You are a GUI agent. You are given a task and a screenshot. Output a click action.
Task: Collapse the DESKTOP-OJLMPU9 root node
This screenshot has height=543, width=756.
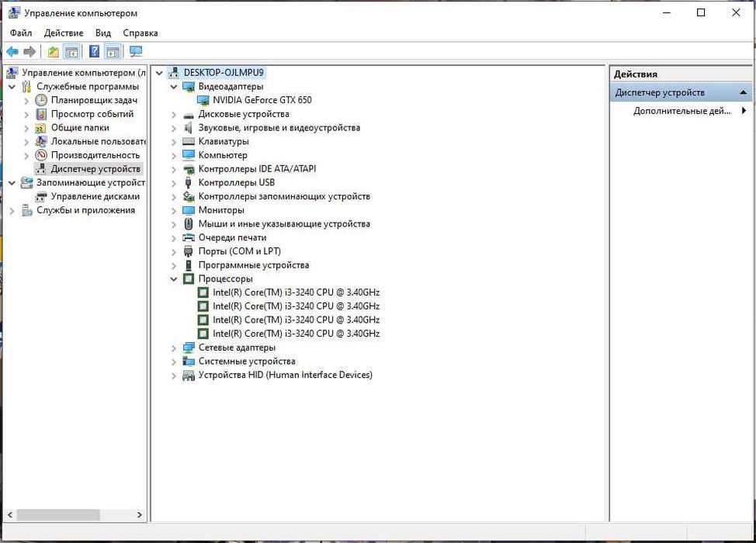click(159, 73)
